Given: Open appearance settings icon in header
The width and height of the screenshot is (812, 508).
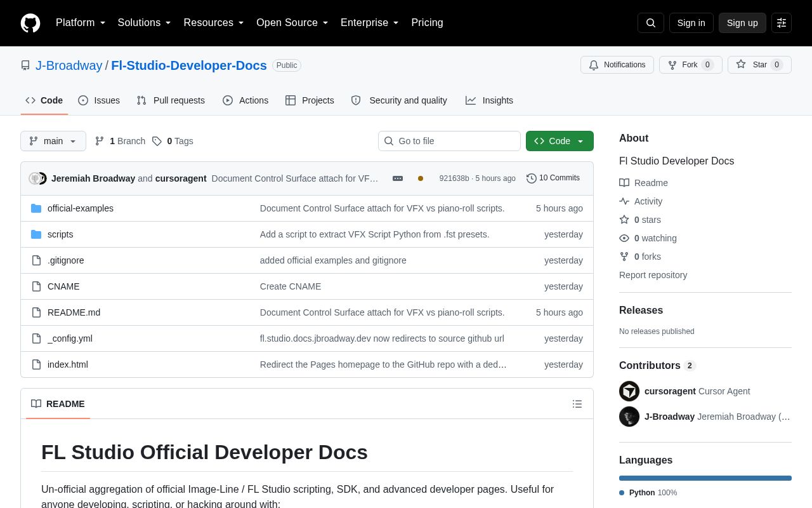Looking at the screenshot, I should [782, 23].
